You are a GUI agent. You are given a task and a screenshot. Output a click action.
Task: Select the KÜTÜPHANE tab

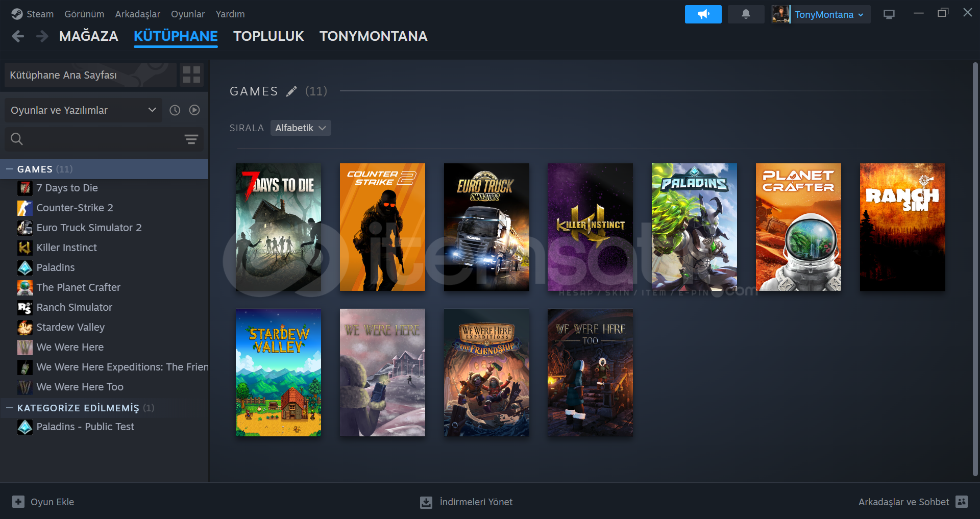(x=176, y=36)
